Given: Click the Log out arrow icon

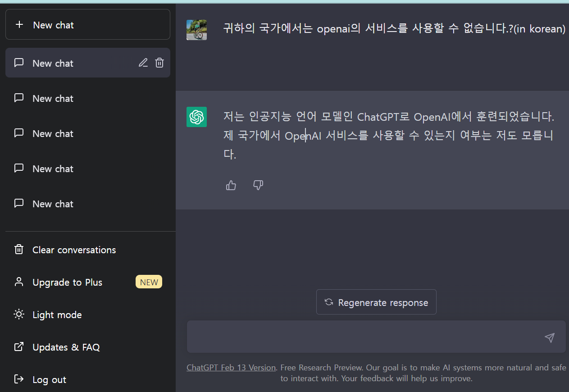Looking at the screenshot, I should click(19, 379).
